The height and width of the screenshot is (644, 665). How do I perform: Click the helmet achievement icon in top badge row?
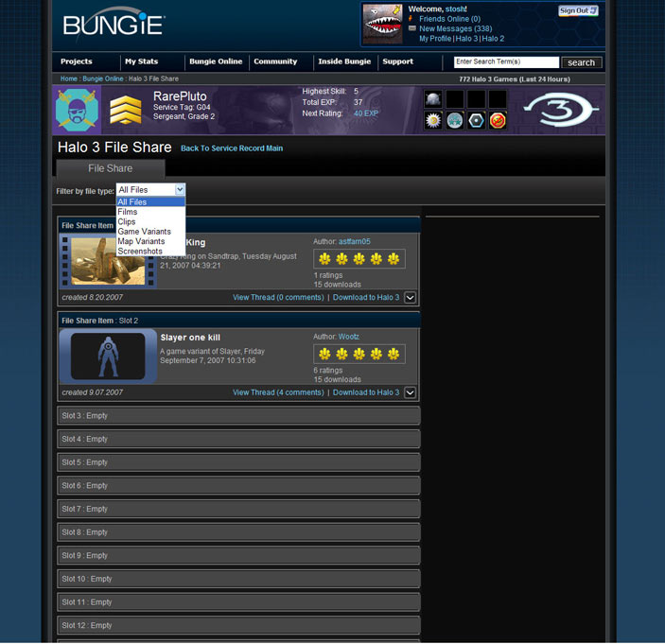click(x=433, y=99)
